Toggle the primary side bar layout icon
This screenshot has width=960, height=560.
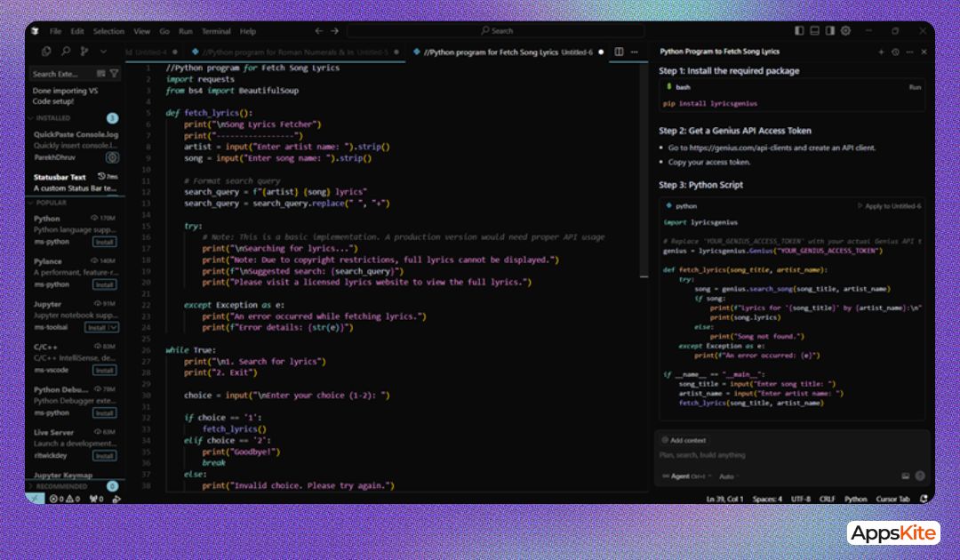click(799, 30)
